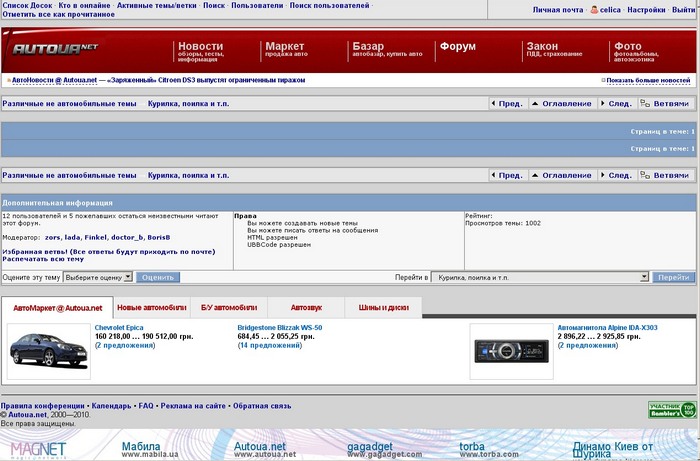Select the Автозвук tab

[306, 308]
